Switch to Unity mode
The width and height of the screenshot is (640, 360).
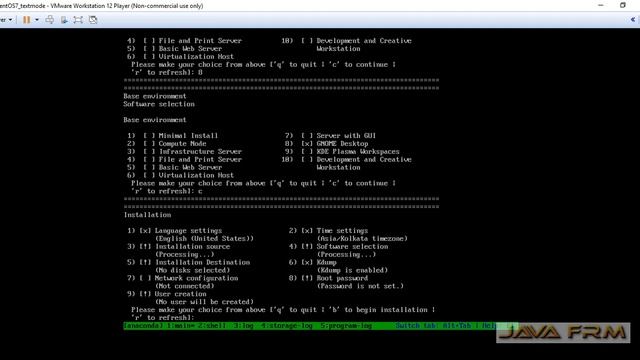tap(93, 20)
